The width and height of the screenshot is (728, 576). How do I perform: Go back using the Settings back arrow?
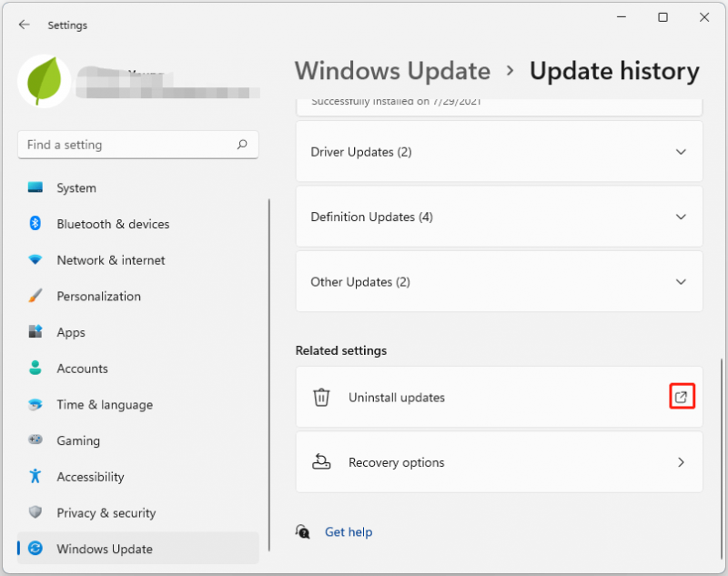tap(25, 25)
